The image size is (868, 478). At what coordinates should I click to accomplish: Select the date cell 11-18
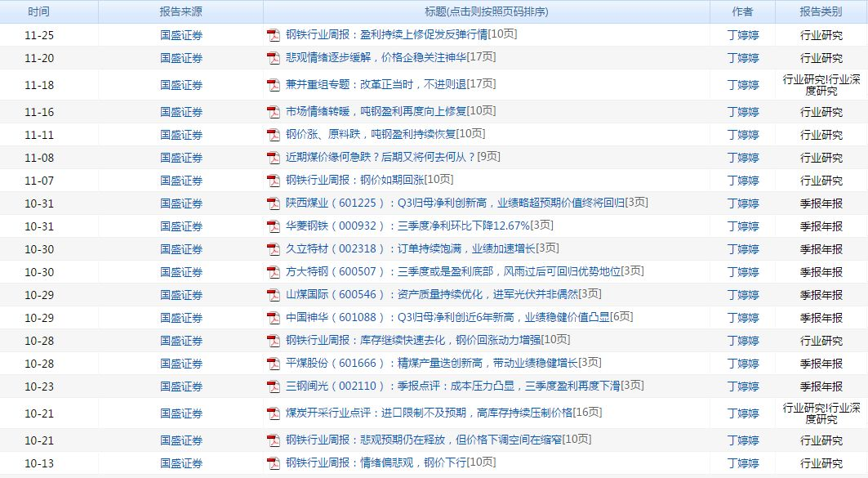(39, 85)
